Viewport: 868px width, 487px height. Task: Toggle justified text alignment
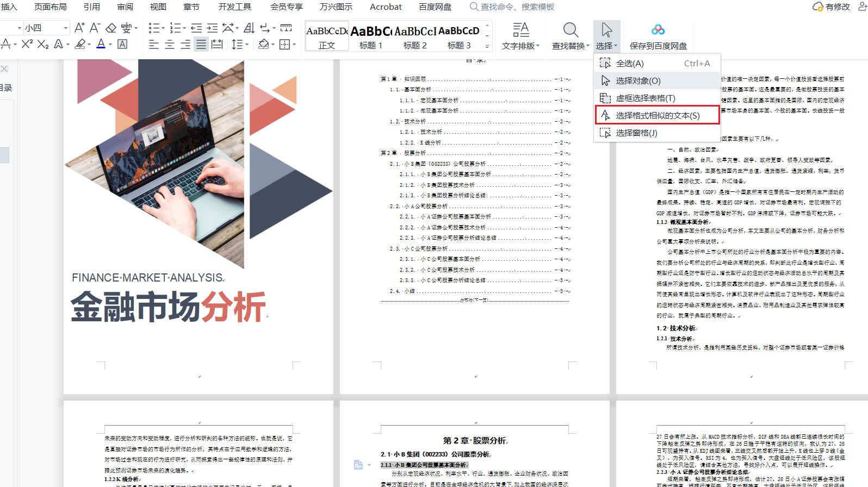(x=201, y=45)
